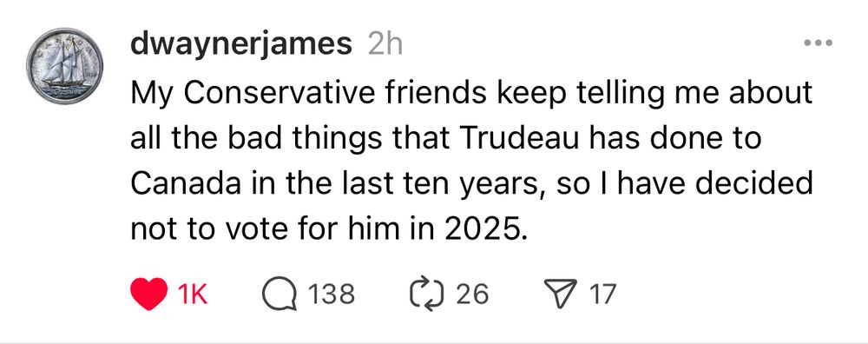Click the phrase 'I have decided'
The image size is (868, 344).
pos(710,184)
